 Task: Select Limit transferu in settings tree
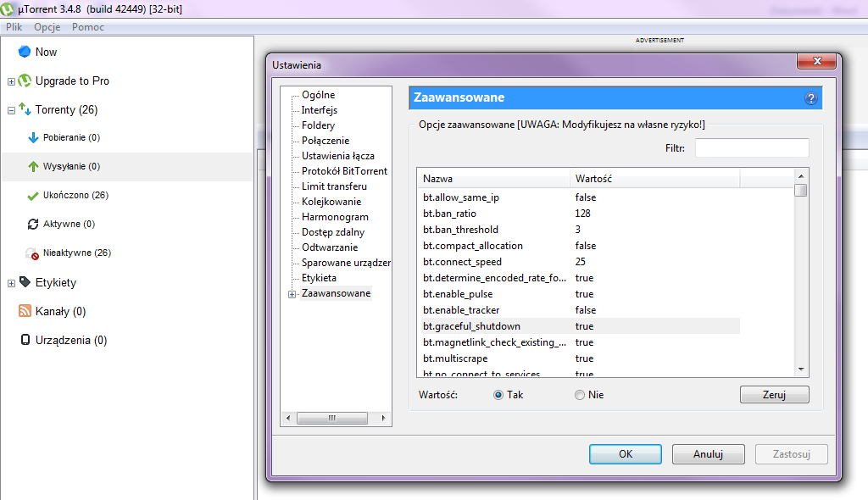[334, 186]
